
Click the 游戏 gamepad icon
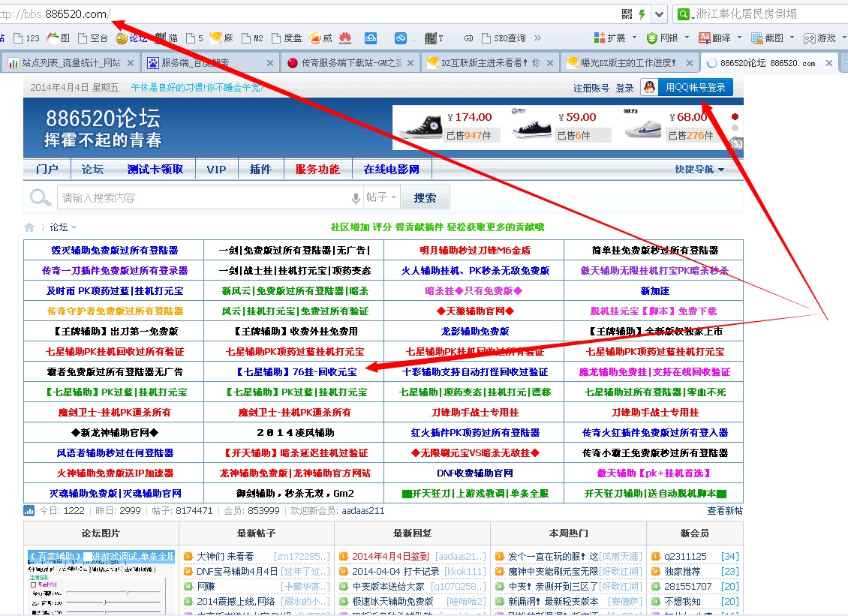[809, 38]
